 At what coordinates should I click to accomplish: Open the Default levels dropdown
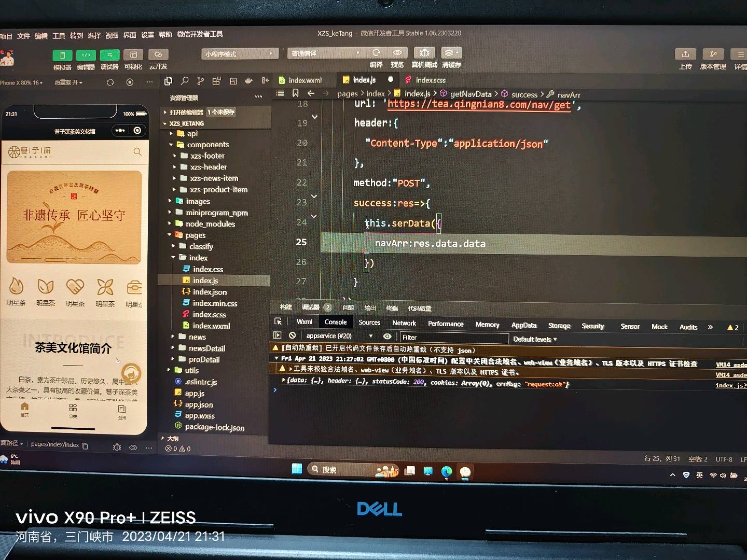point(535,339)
